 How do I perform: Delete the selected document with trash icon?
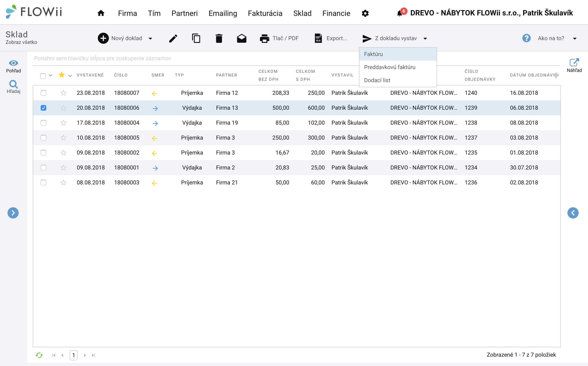point(219,38)
